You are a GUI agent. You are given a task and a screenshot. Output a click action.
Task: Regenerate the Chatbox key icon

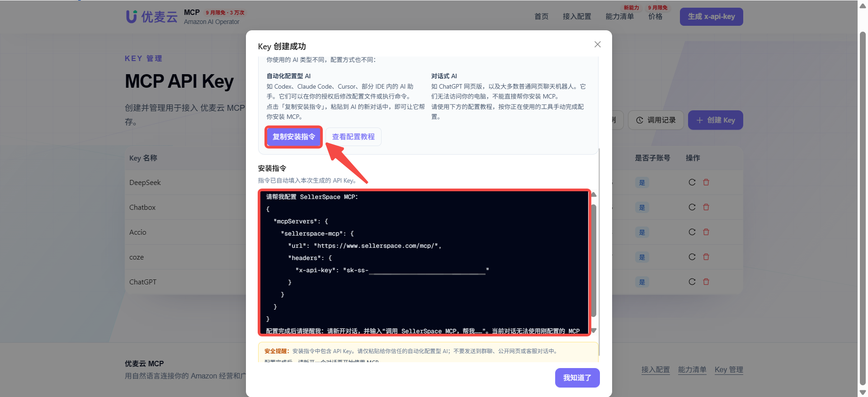click(x=692, y=207)
